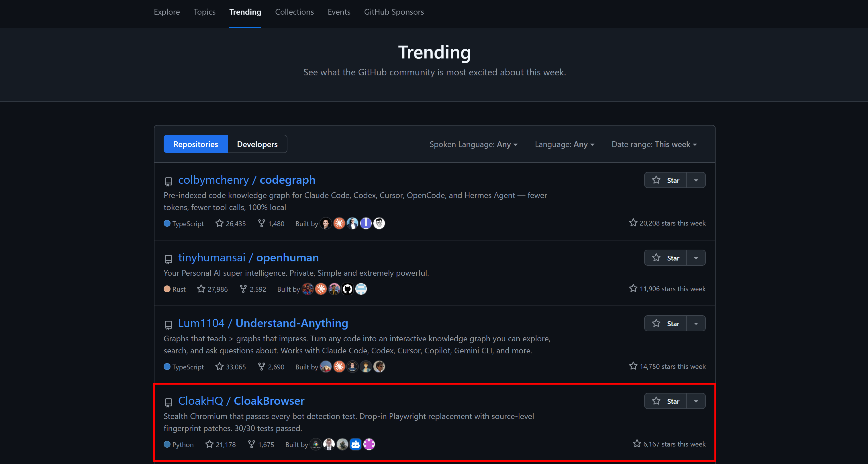Click the repo icon beside Understand-Anything
The width and height of the screenshot is (868, 464).
pos(168,325)
